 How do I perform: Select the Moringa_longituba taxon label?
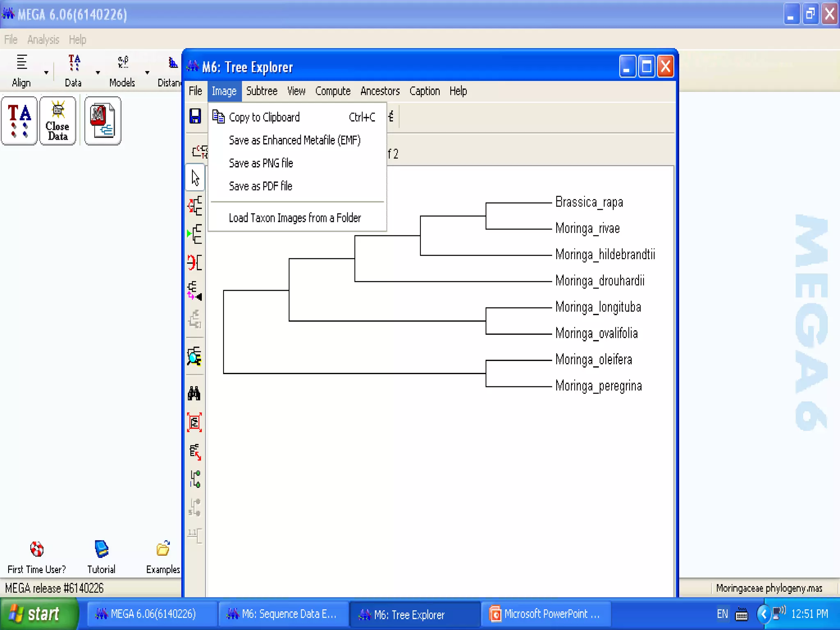click(x=598, y=307)
